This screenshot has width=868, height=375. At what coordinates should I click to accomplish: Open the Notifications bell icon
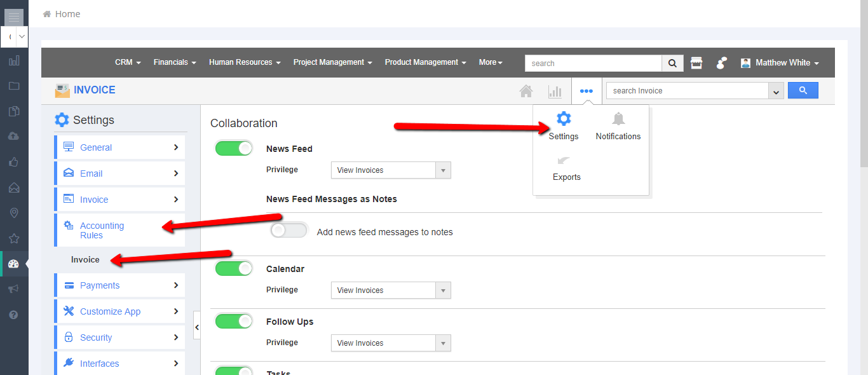click(x=618, y=119)
